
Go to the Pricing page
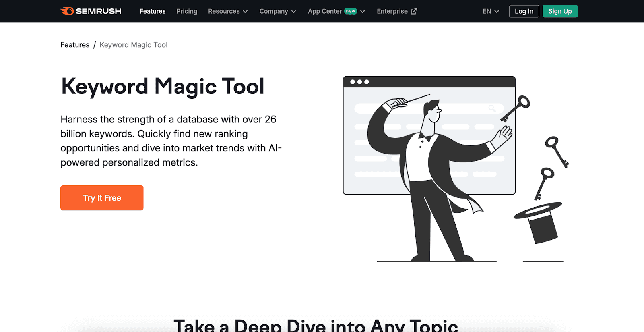click(x=187, y=11)
